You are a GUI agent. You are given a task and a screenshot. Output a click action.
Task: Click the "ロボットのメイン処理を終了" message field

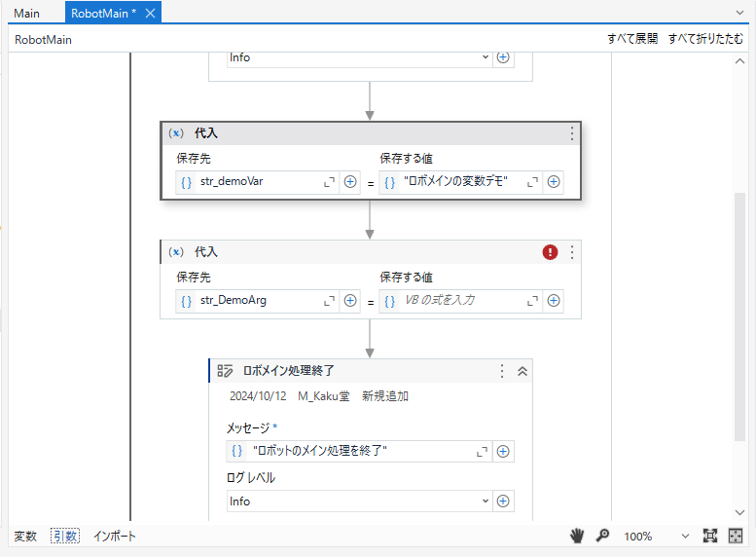point(361,451)
